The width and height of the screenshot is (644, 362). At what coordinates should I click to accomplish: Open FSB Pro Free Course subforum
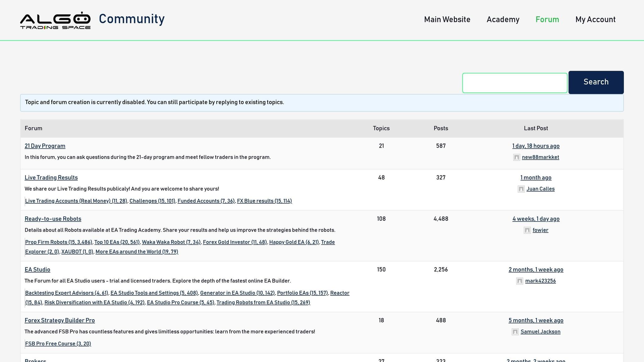[58, 343]
